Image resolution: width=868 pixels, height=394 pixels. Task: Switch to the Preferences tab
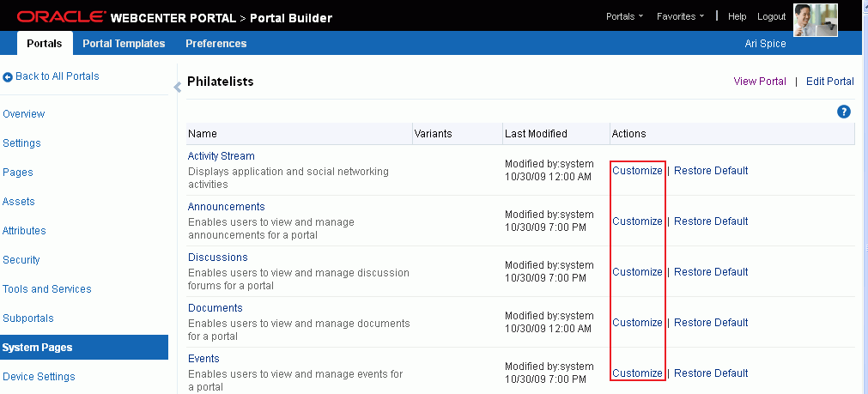tap(215, 43)
